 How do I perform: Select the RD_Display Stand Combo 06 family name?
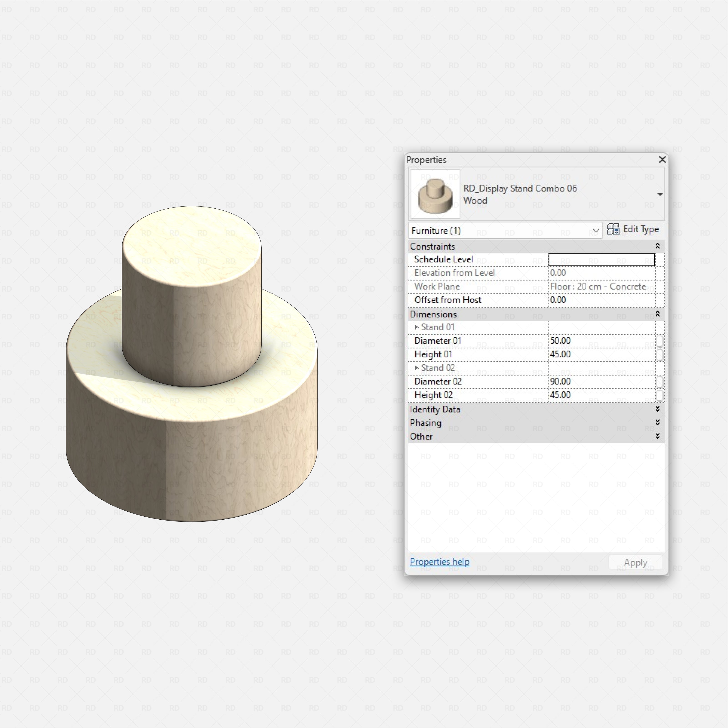click(x=520, y=188)
